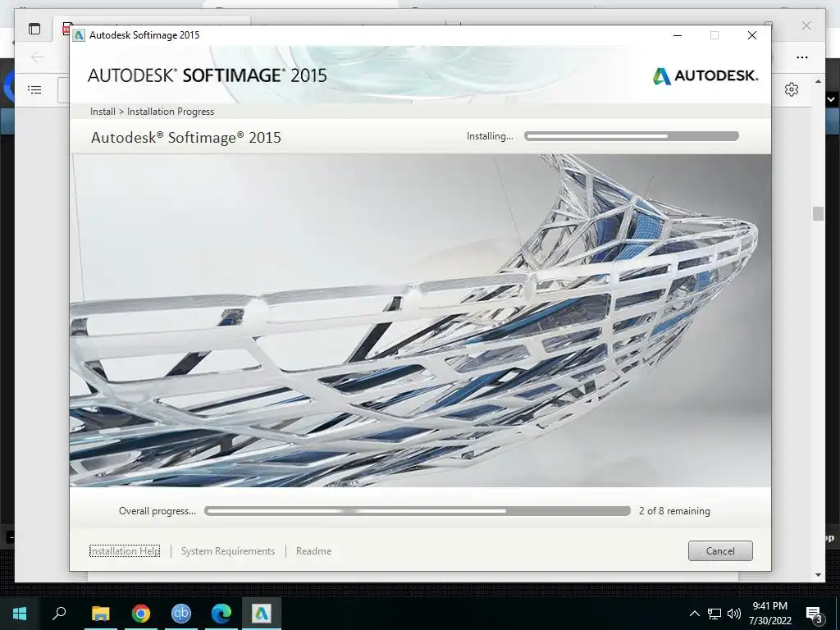Click the Installing progress bar
Screen dimensions: 840x630
pyautogui.click(x=632, y=136)
